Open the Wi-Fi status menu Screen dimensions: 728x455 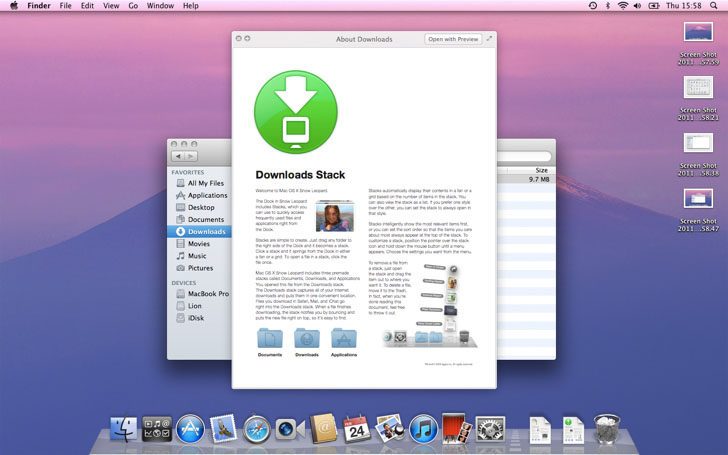(x=623, y=6)
